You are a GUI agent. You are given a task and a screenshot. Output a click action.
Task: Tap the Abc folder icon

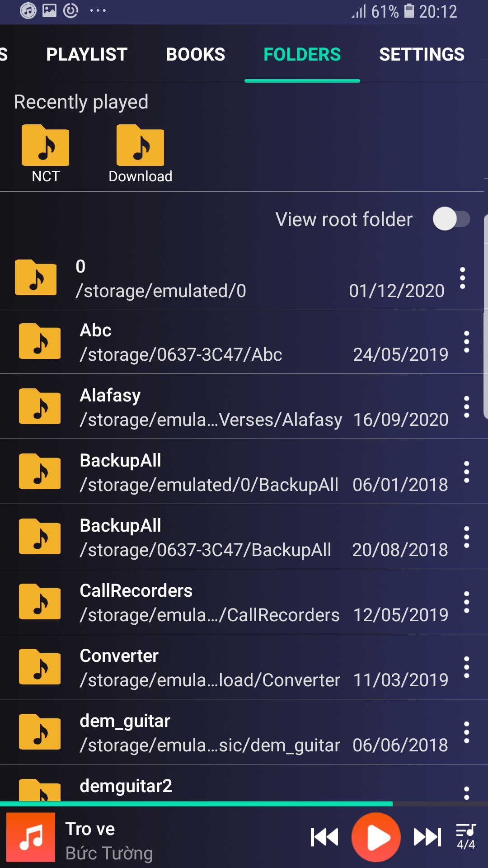(x=40, y=341)
